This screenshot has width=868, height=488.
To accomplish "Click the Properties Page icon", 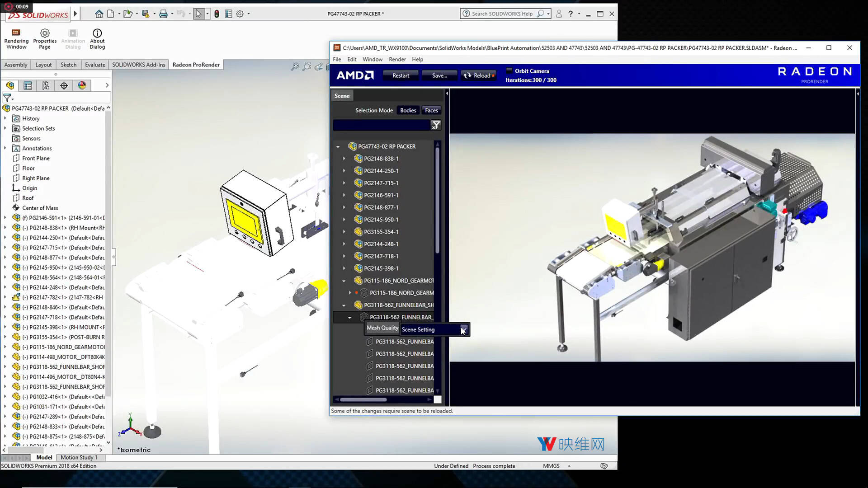I will [45, 38].
